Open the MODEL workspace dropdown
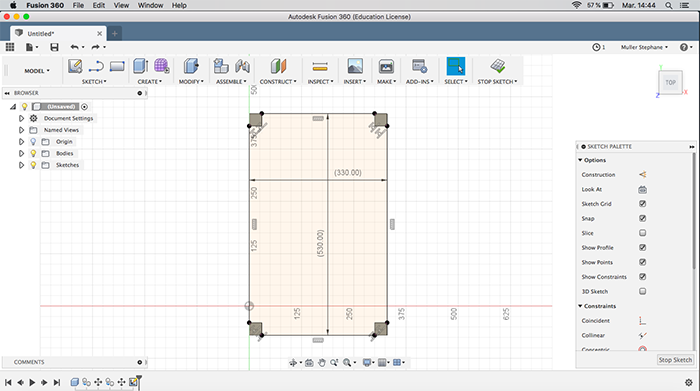This screenshot has height=391, width=700. [37, 71]
